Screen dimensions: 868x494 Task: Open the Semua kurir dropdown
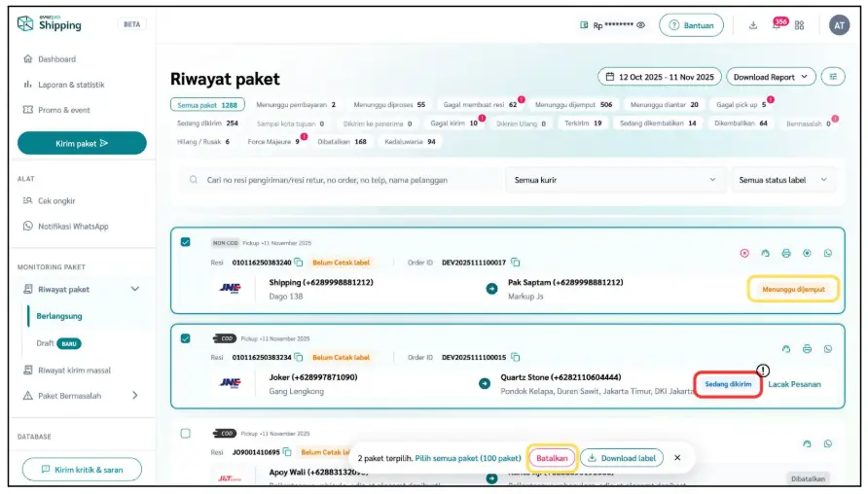tap(615, 180)
